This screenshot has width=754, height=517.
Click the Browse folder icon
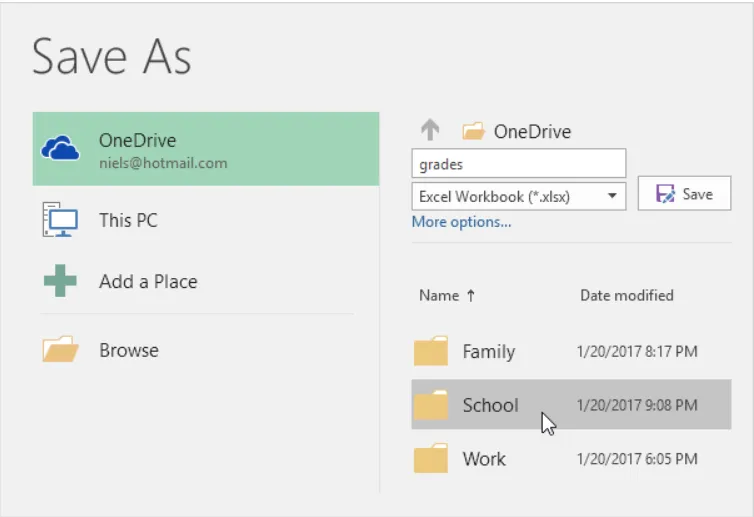pyautogui.click(x=60, y=350)
